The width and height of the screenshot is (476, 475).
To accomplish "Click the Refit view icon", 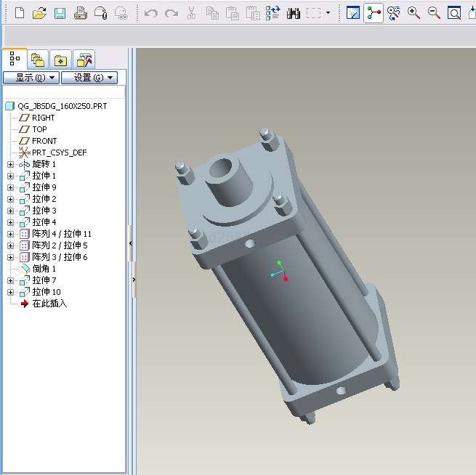I will click(x=453, y=13).
